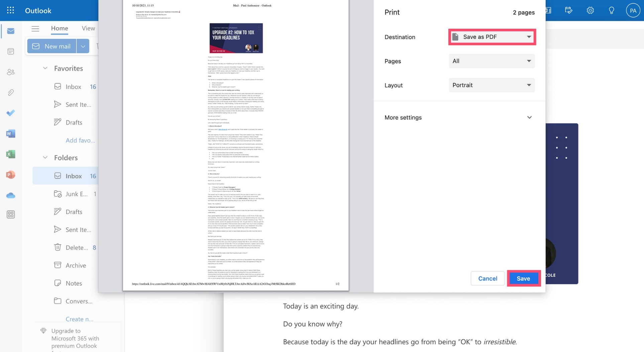Switch to the View ribbon tab
The height and width of the screenshot is (352, 644).
(88, 28)
